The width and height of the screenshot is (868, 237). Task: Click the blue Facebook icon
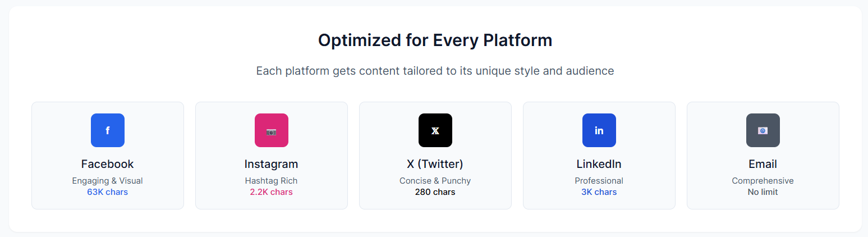108,130
